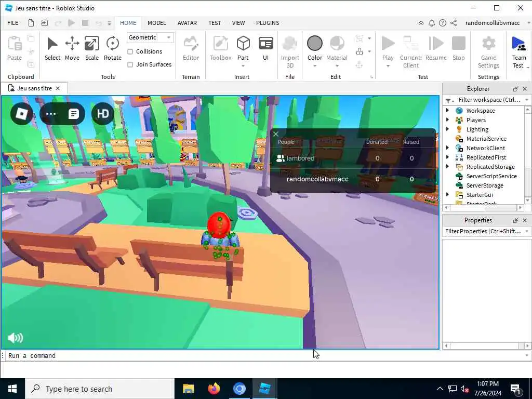Click the in-game three dots button

(51, 114)
